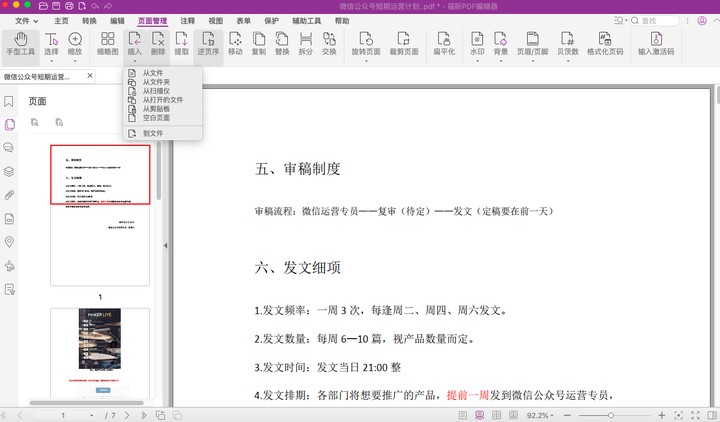Select 空白页面 from the insert menu

click(163, 118)
